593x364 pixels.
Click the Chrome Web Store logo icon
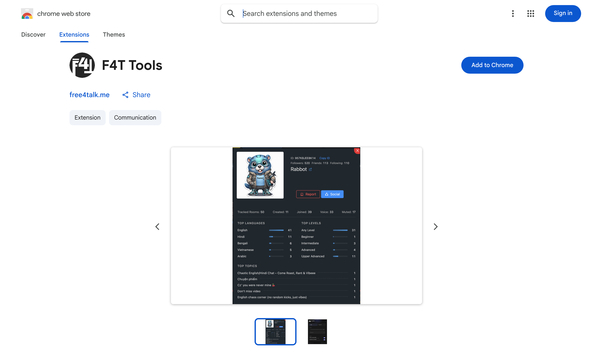click(x=27, y=14)
